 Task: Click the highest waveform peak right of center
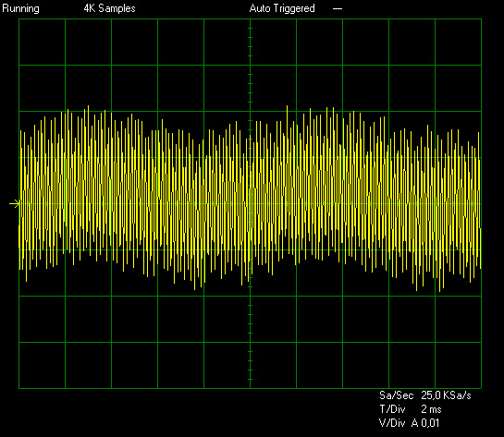coord(287,107)
